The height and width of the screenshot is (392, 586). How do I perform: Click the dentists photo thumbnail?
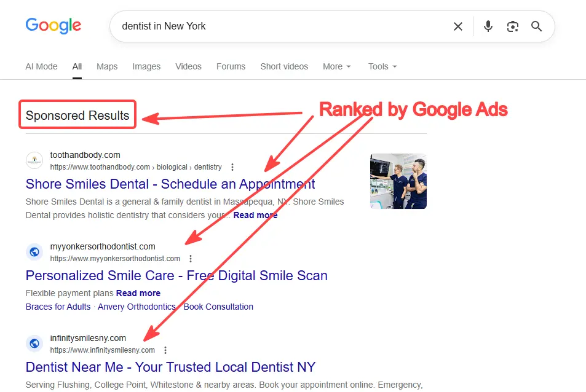(x=398, y=181)
